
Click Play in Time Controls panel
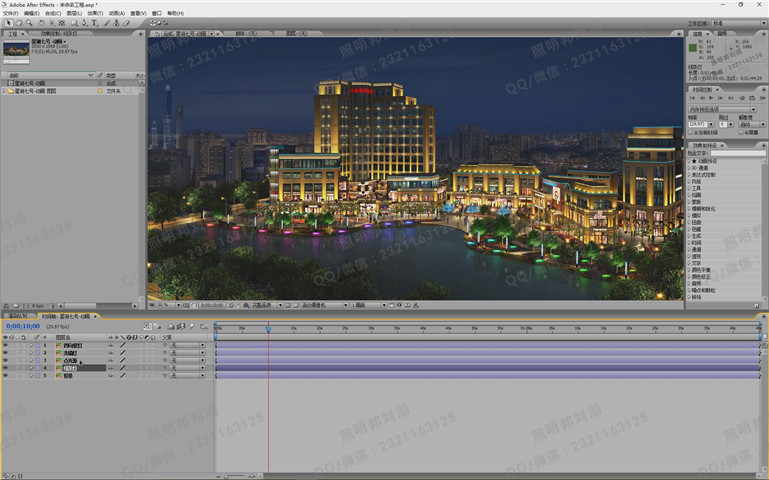pyautogui.click(x=711, y=98)
